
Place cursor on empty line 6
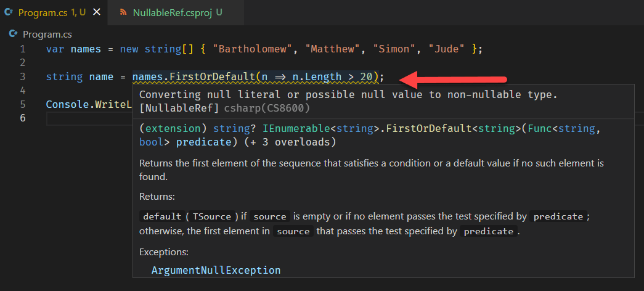[x=86, y=117]
